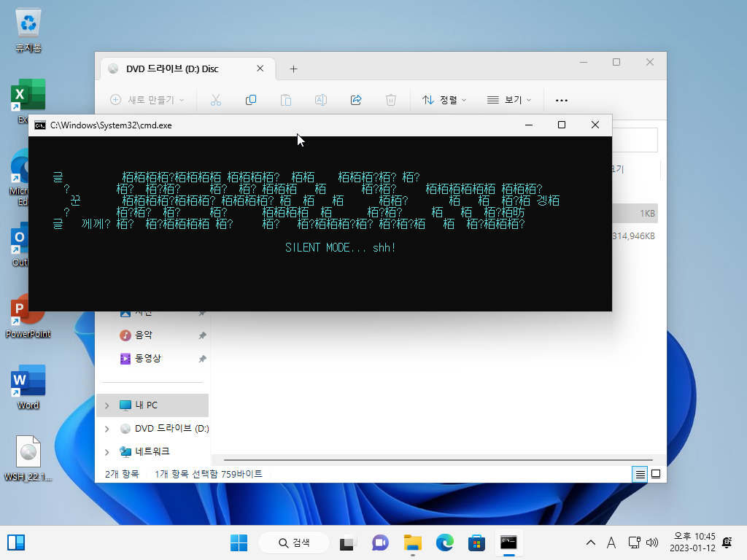Screen dimensions: 747x560
Task: Click the Cut scissors icon in Explorer
Action: [216, 100]
